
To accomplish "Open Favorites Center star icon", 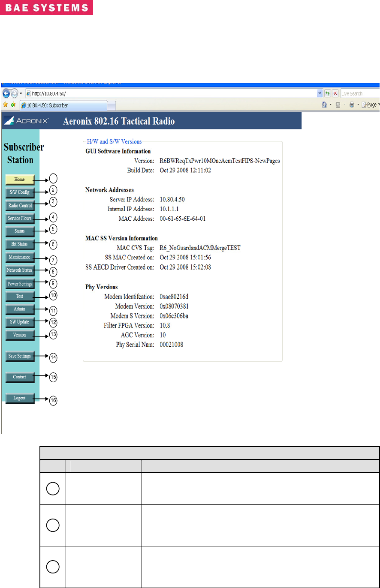I will (6, 105).
